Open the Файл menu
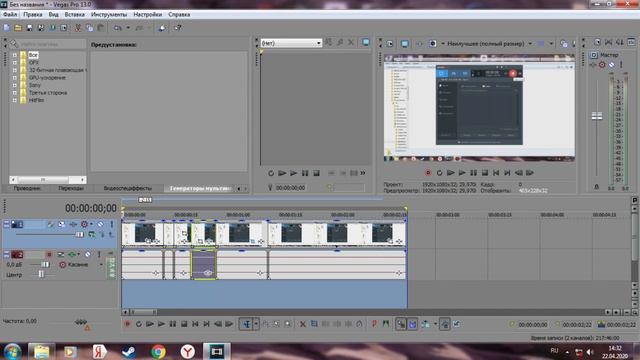The height and width of the screenshot is (360, 640). [x=10, y=14]
